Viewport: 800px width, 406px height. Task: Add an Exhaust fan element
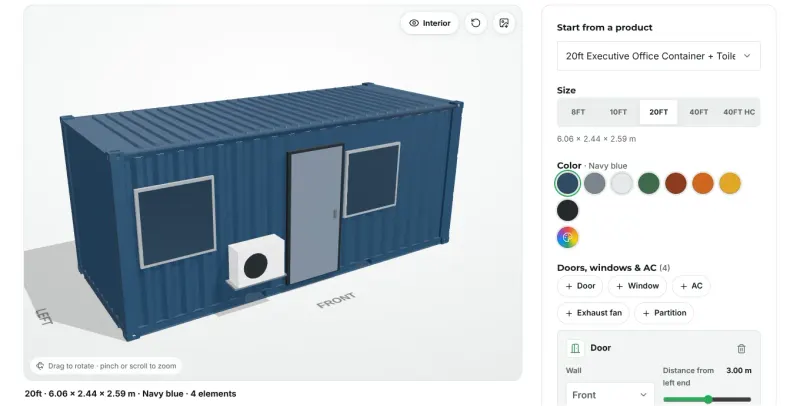pyautogui.click(x=593, y=313)
